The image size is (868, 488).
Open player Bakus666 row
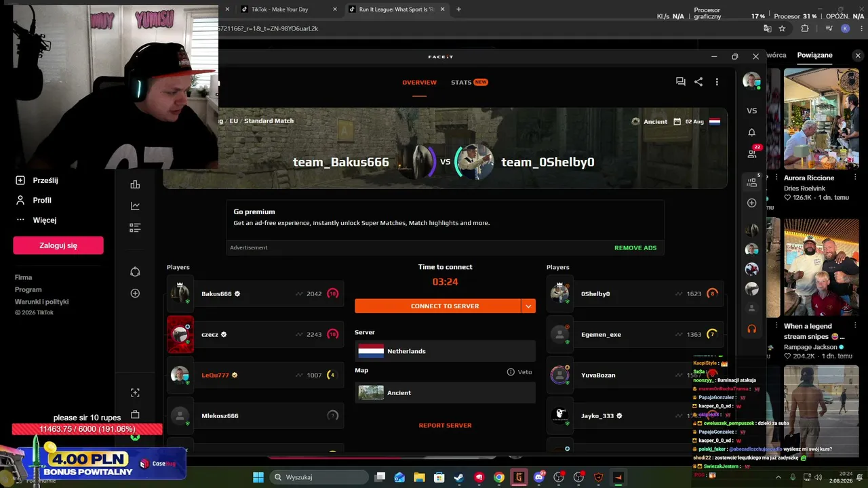pos(255,293)
